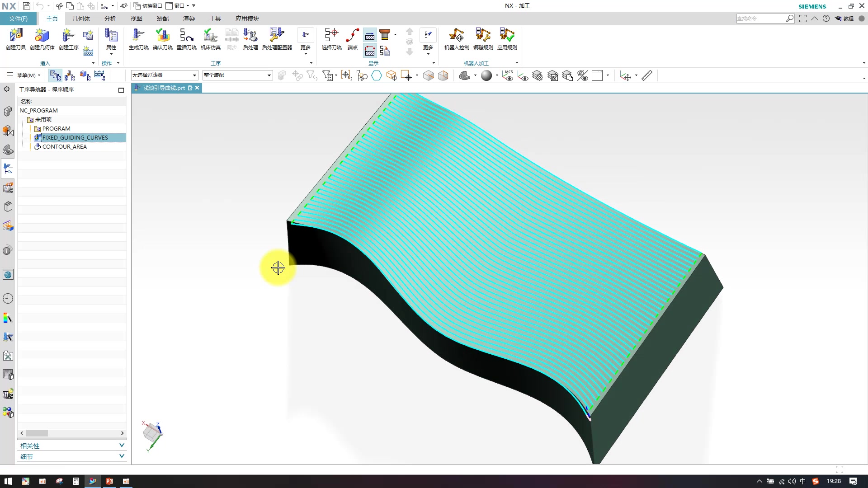Toggle the Program Order View button
This screenshot has height=488, width=868.
pyautogui.click(x=56, y=75)
